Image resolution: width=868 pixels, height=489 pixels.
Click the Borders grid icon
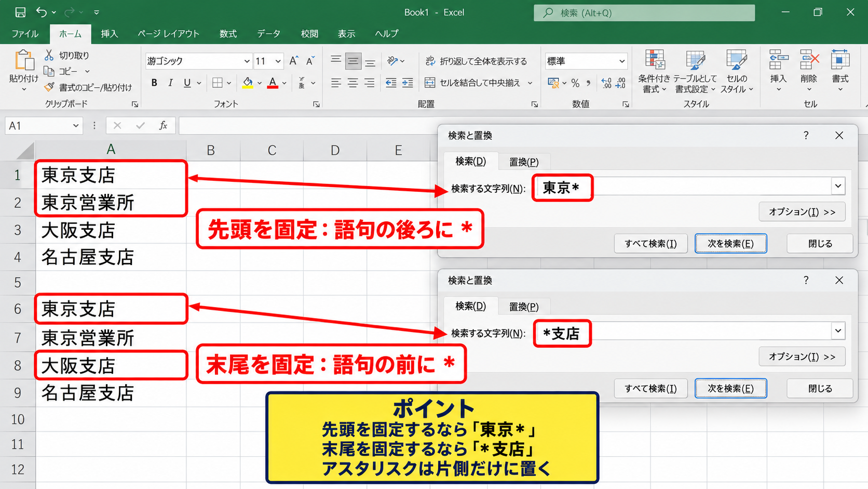218,83
